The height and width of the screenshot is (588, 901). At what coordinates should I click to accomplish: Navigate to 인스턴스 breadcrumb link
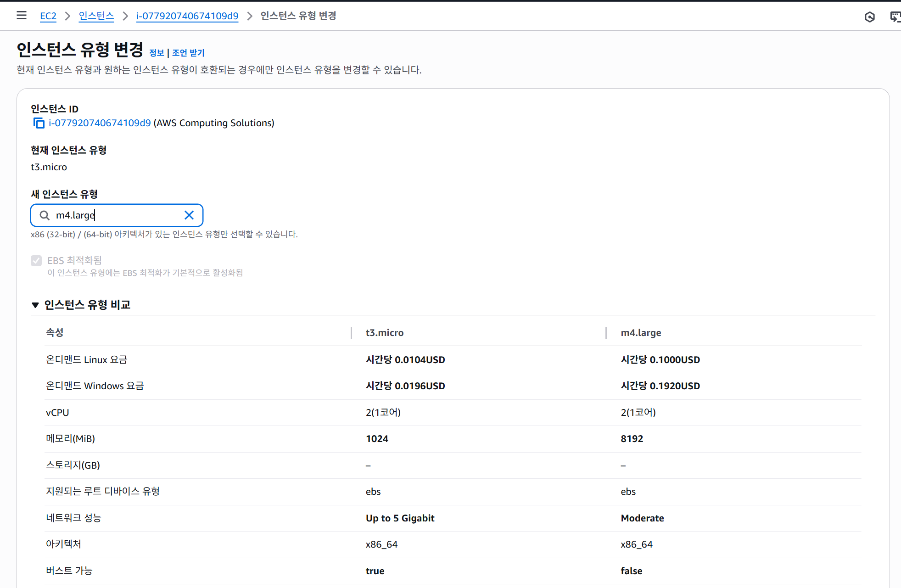click(96, 16)
